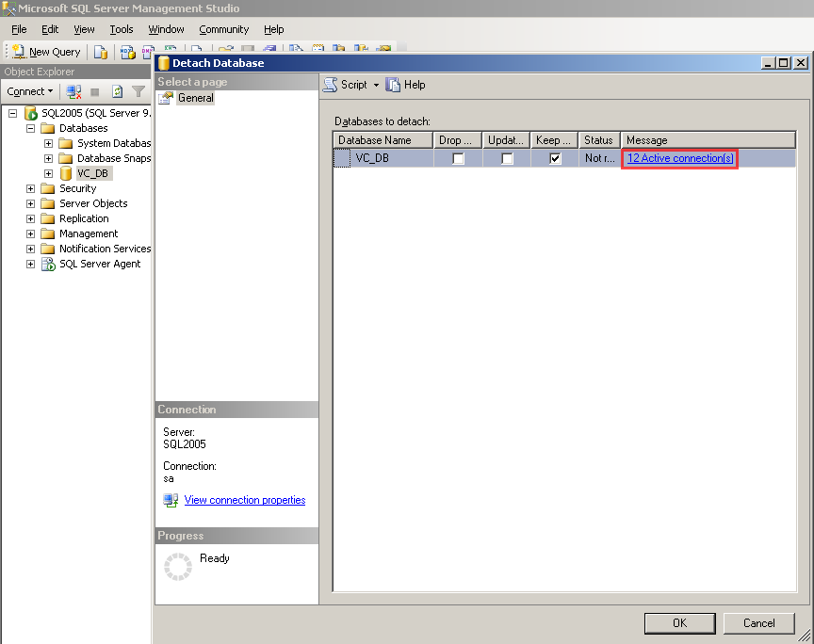Click the Script icon in Detach dialog
Viewport: 814px width, 644px height.
click(x=331, y=85)
